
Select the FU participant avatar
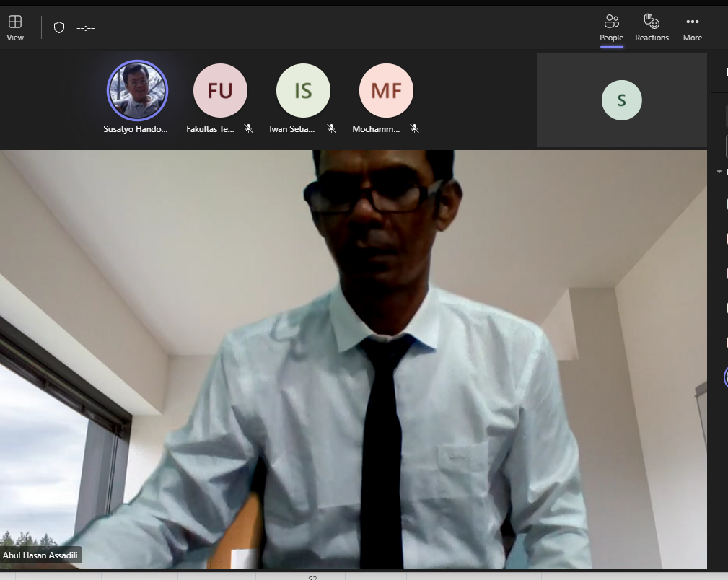(220, 90)
